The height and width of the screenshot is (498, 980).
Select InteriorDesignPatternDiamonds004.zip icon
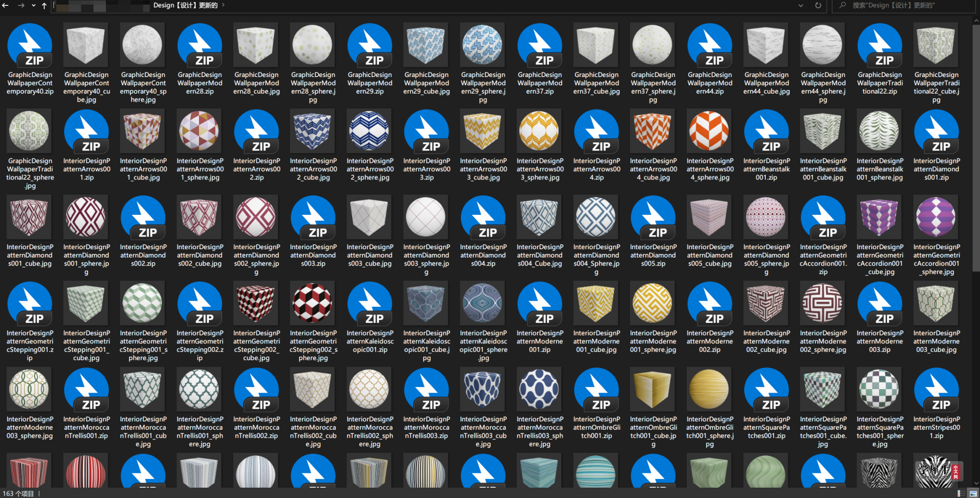click(483, 217)
